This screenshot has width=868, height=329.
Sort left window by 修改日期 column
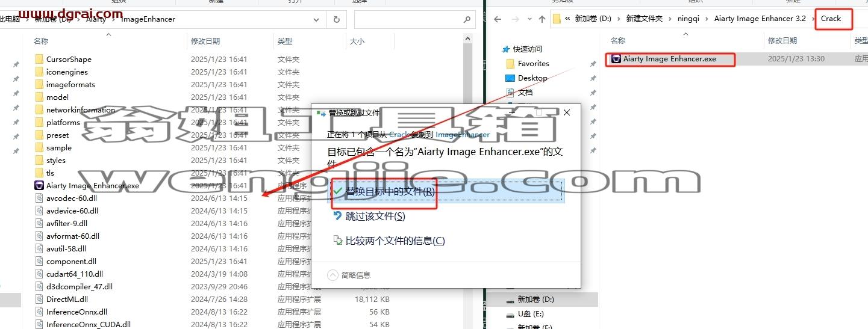click(205, 41)
